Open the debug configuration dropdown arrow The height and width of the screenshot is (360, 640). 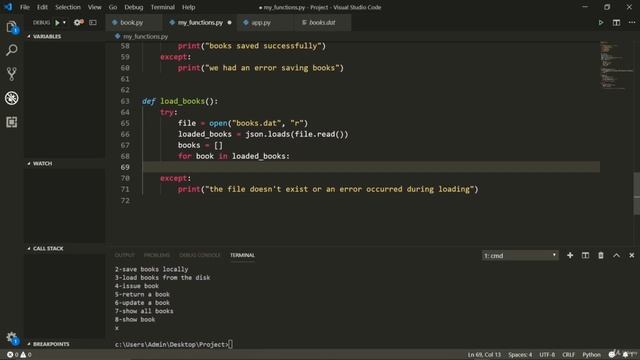click(x=64, y=23)
